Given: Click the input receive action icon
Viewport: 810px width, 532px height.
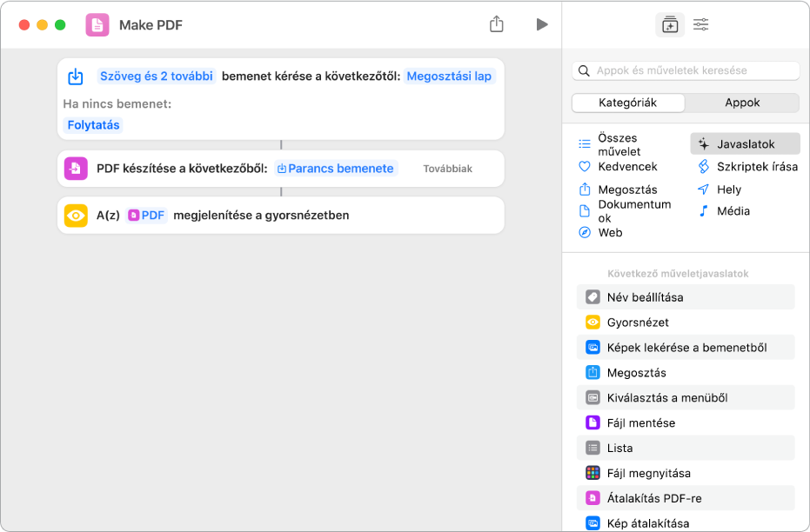Looking at the screenshot, I should 76,76.
